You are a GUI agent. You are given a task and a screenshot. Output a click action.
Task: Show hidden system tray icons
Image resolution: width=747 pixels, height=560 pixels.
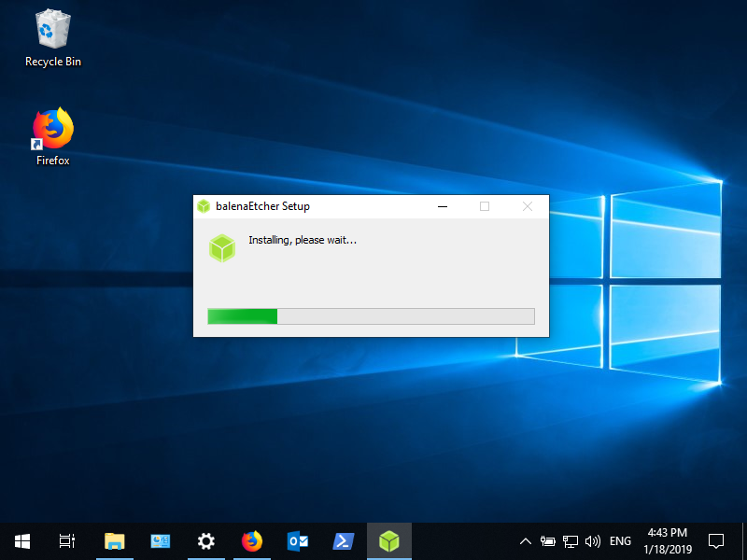click(526, 541)
